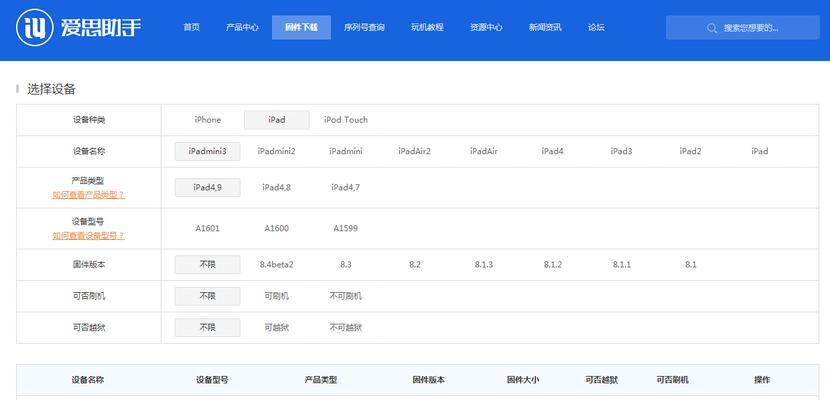
Task: Filter firmware version 8.1.1
Action: coord(621,265)
